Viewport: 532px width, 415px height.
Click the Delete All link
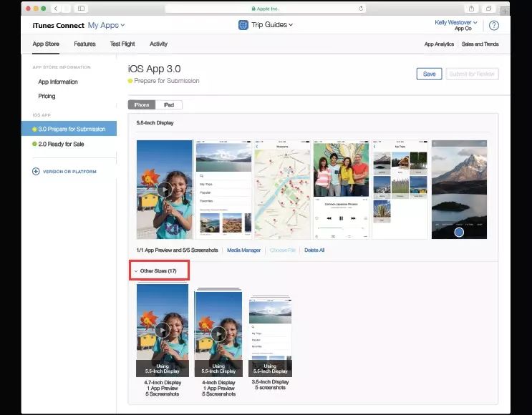314,250
